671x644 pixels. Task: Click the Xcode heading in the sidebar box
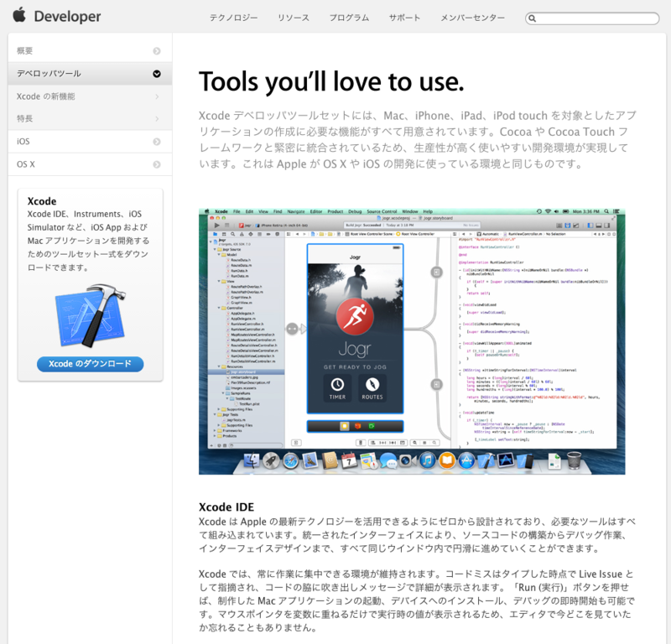tap(42, 201)
